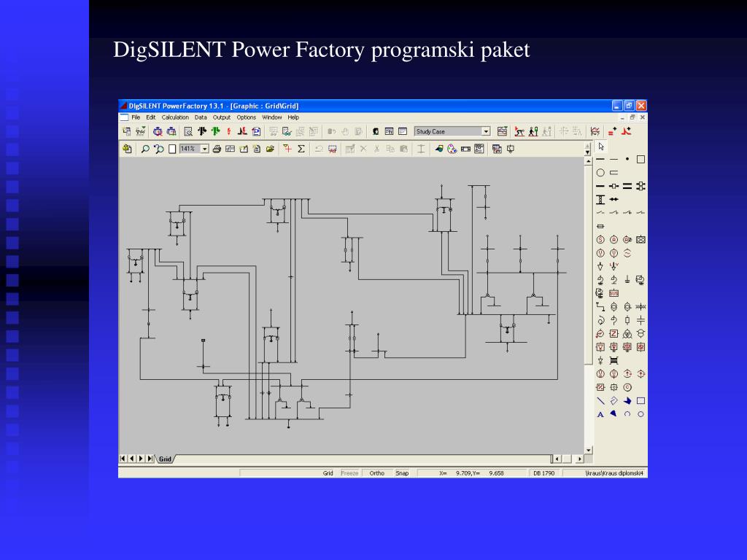This screenshot has width=747, height=560.
Task: Go to previous graphic page arrow
Action: point(132,459)
